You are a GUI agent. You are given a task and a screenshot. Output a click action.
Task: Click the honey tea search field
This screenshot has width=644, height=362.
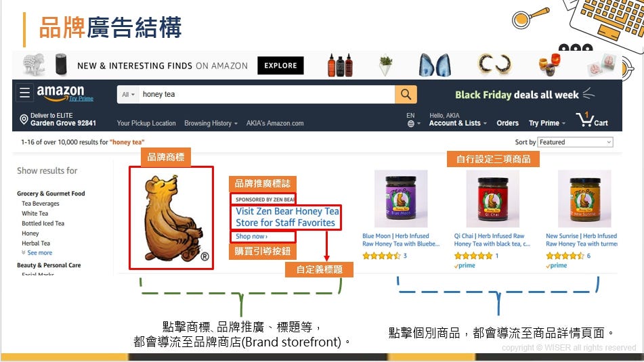click(267, 95)
